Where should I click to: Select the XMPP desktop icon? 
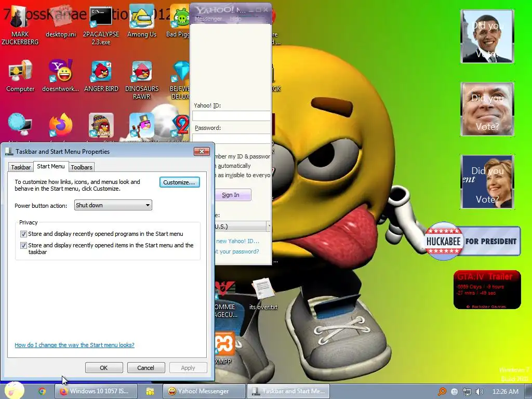[x=224, y=348]
